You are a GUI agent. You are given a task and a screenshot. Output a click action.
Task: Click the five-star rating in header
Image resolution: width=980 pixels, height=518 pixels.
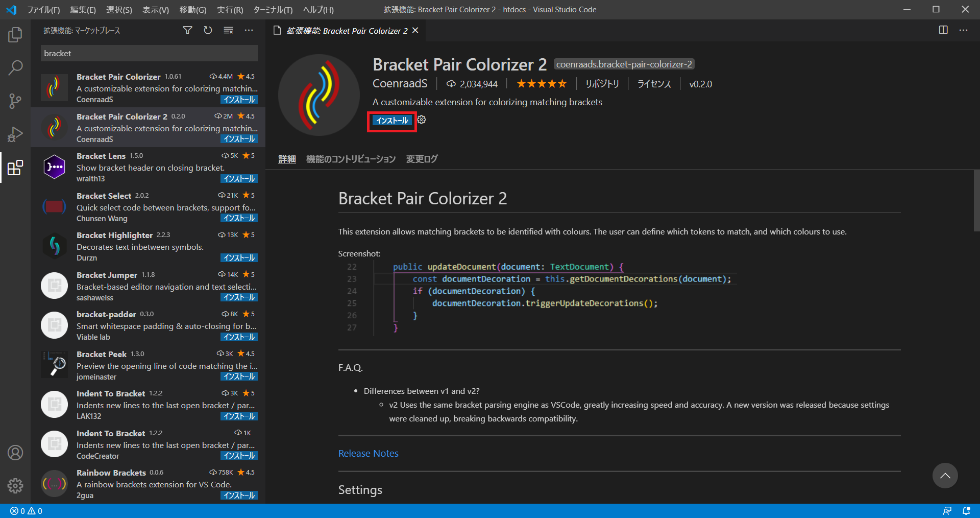coord(542,84)
